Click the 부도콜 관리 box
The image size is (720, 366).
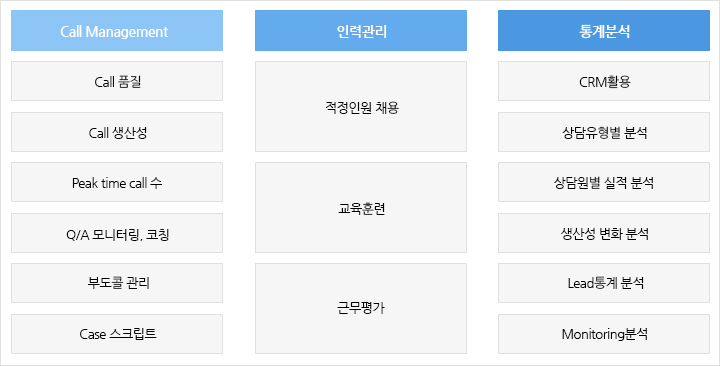click(x=117, y=283)
